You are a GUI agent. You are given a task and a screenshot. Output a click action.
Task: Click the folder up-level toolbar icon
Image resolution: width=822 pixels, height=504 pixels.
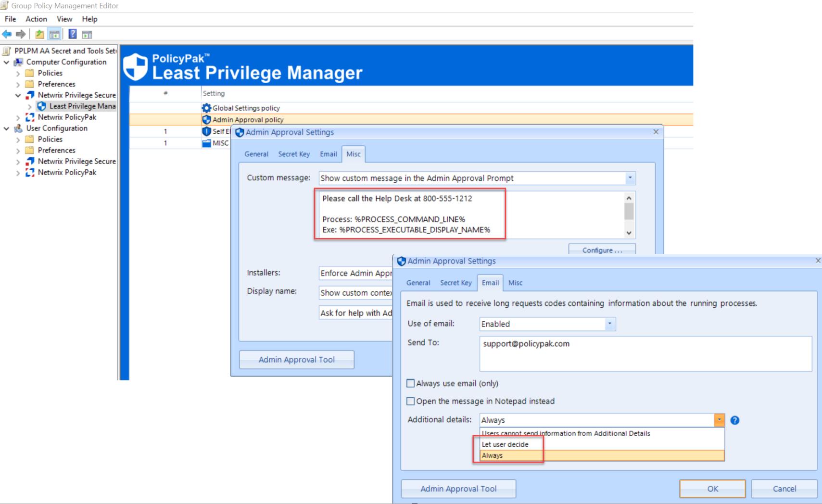pos(39,34)
